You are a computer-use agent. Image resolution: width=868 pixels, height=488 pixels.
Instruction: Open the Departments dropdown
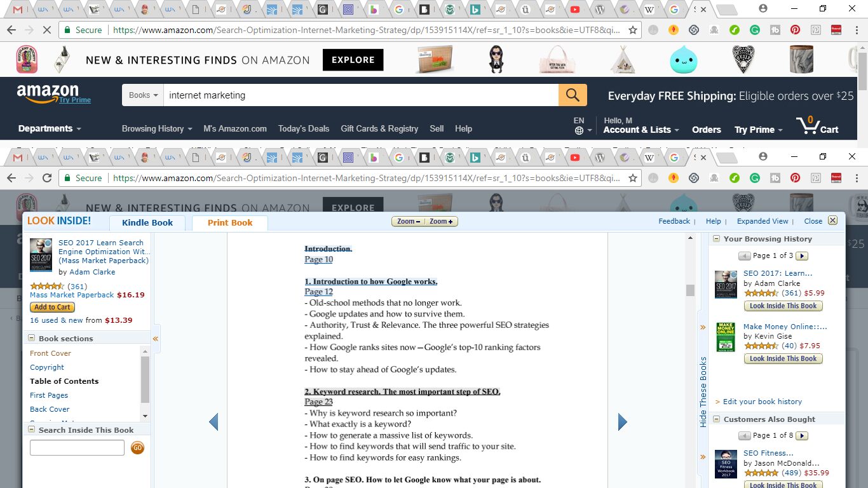50,128
